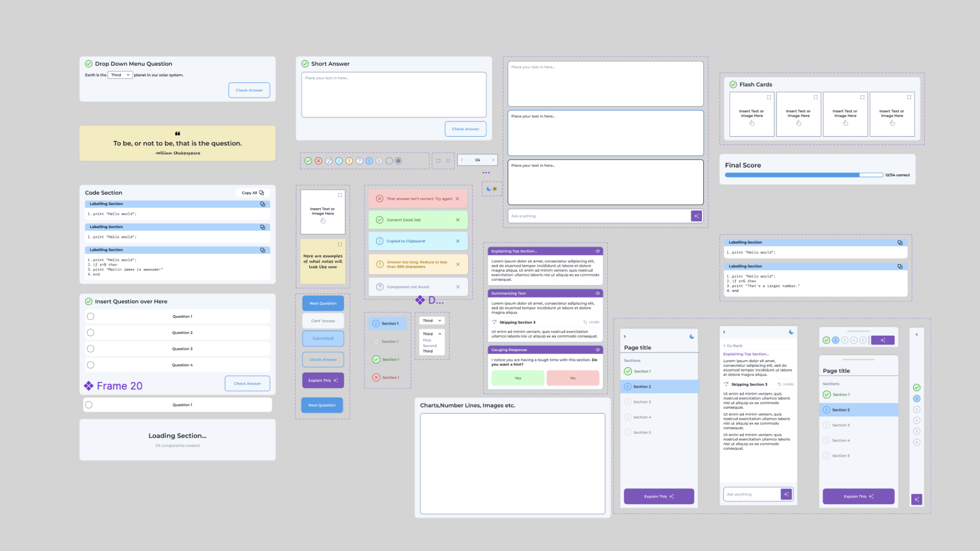Collapse the open Third dropdown list
The image size is (980, 551).
[439, 334]
